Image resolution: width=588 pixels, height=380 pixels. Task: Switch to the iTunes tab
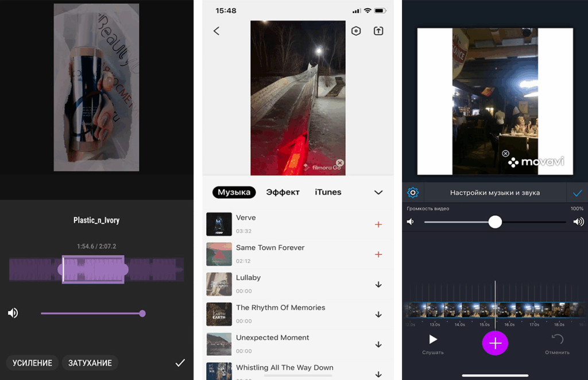[x=328, y=192]
